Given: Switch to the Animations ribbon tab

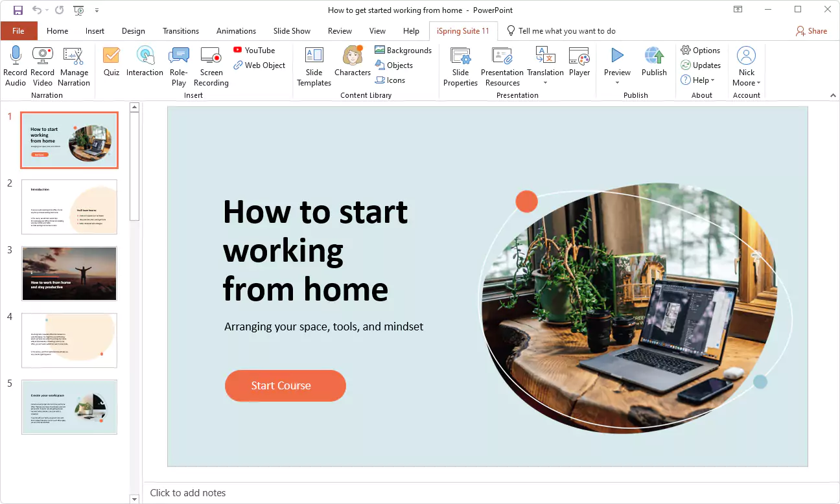Looking at the screenshot, I should 236,30.
